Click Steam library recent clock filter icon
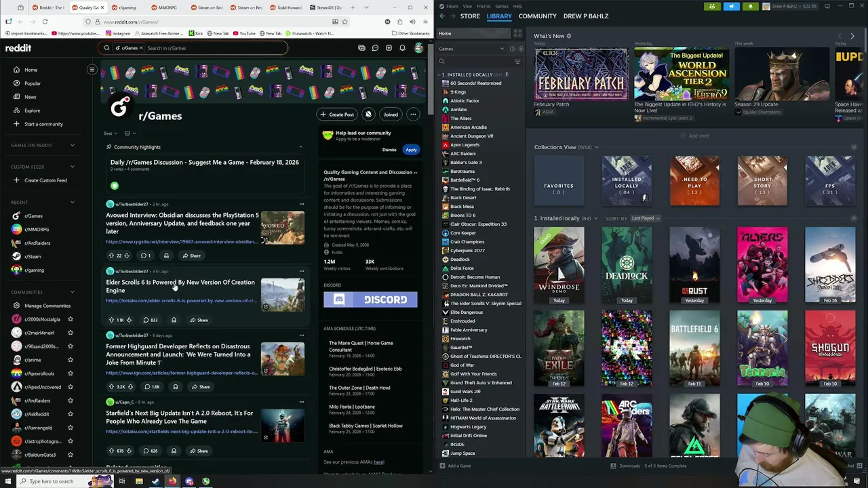Image resolution: width=868 pixels, height=488 pixels. pos(513,49)
